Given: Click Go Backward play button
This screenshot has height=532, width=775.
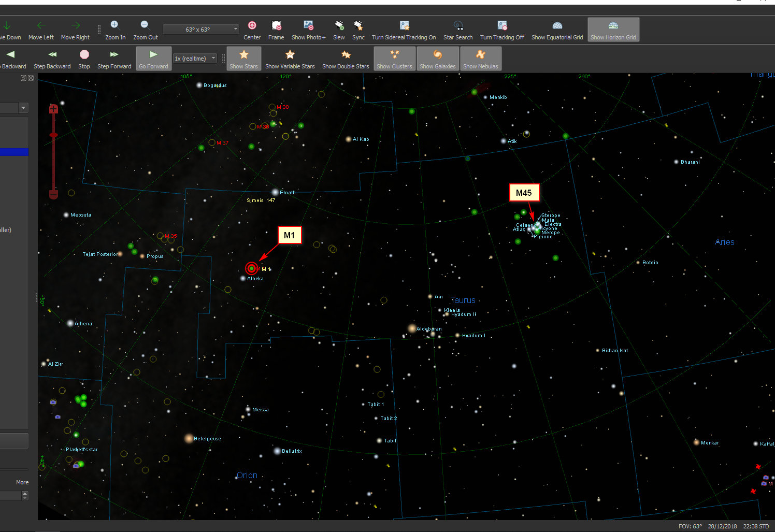Looking at the screenshot, I should (x=11, y=59).
